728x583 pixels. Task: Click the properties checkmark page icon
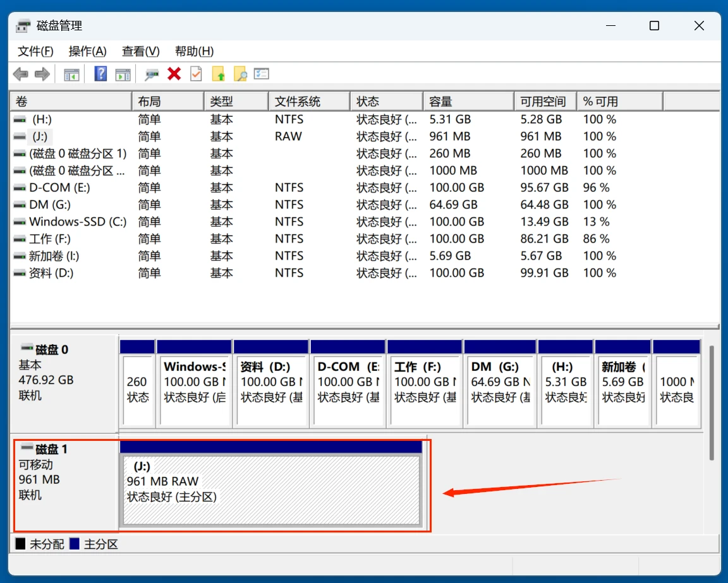click(196, 74)
